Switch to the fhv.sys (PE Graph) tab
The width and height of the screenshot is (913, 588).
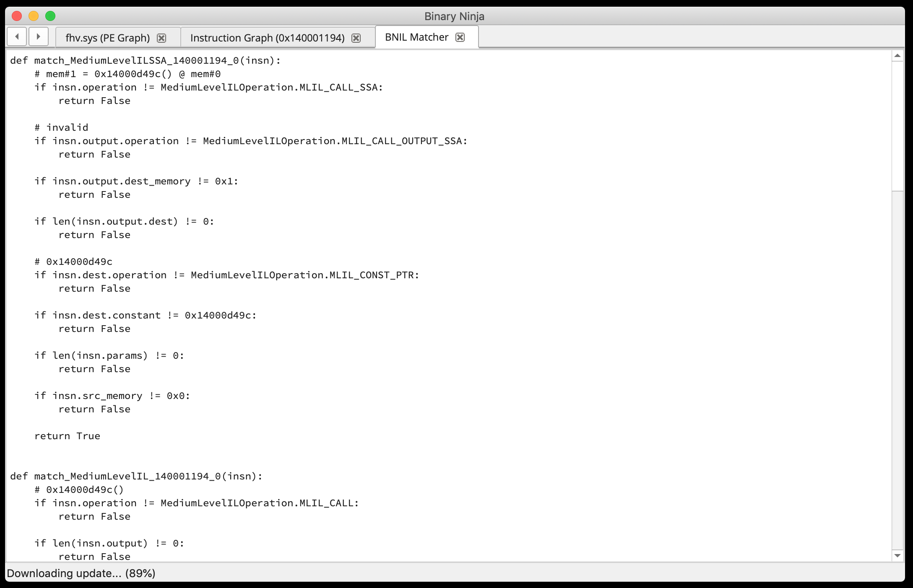coord(108,38)
